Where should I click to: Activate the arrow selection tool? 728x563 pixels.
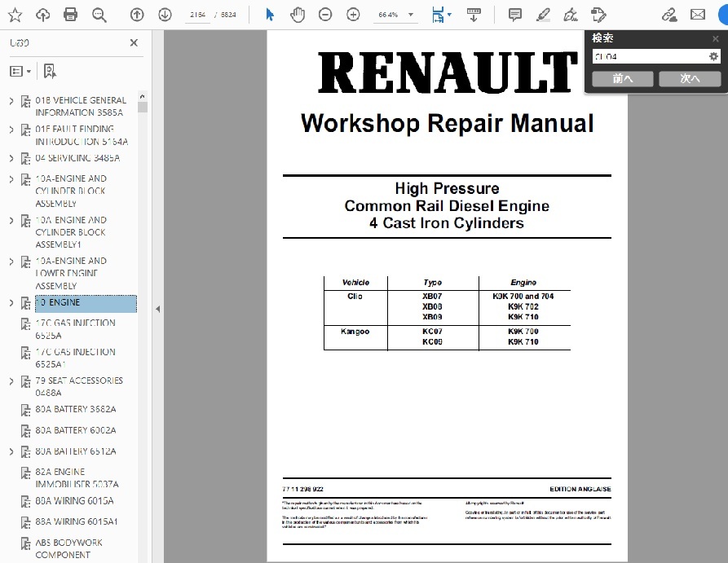[x=269, y=15]
